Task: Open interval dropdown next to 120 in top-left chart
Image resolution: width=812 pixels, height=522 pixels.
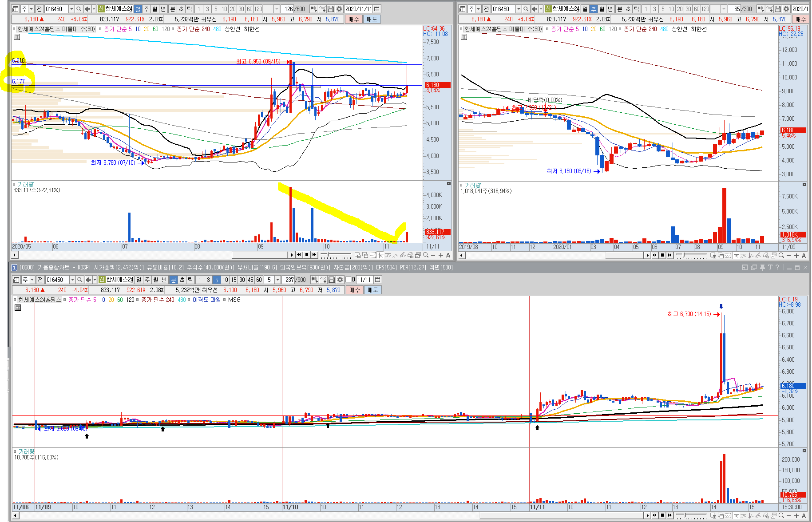Action: point(277,9)
